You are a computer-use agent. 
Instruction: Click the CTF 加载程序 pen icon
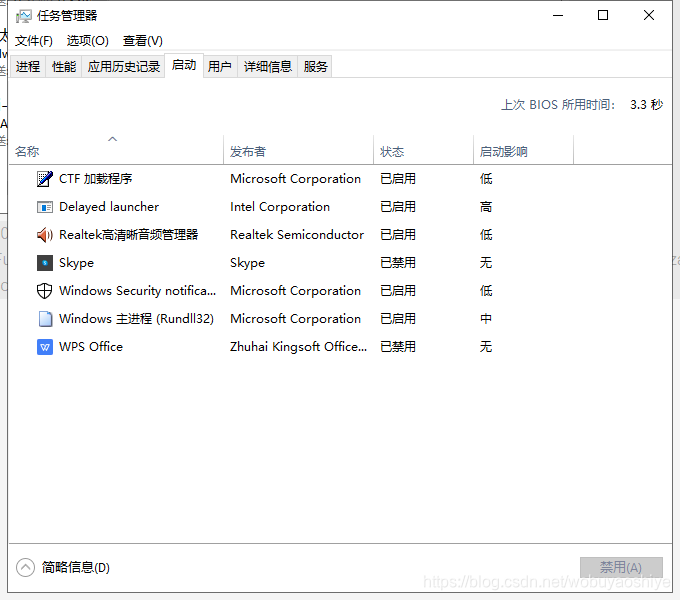pos(45,179)
